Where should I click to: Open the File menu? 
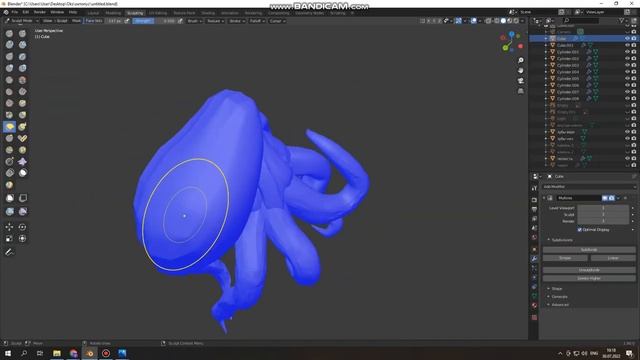(x=15, y=12)
